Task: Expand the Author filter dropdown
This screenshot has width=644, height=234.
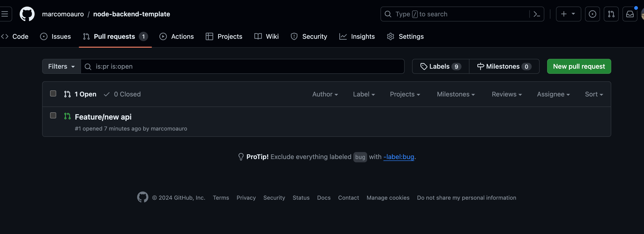Action: (x=325, y=94)
